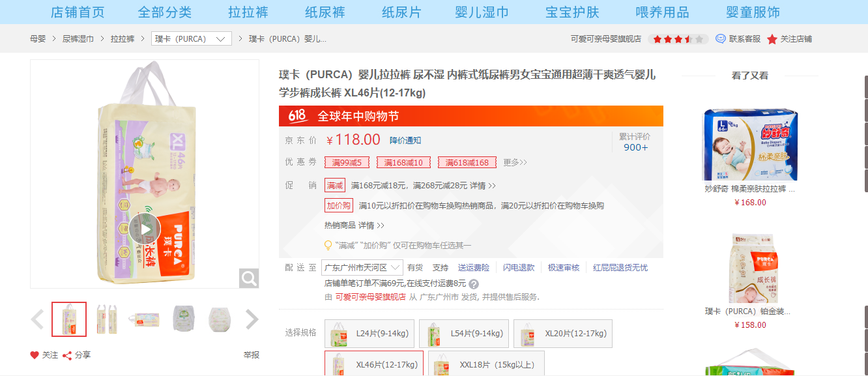Click the store star rating
Viewport: 868px width, 376px height.
(x=679, y=39)
